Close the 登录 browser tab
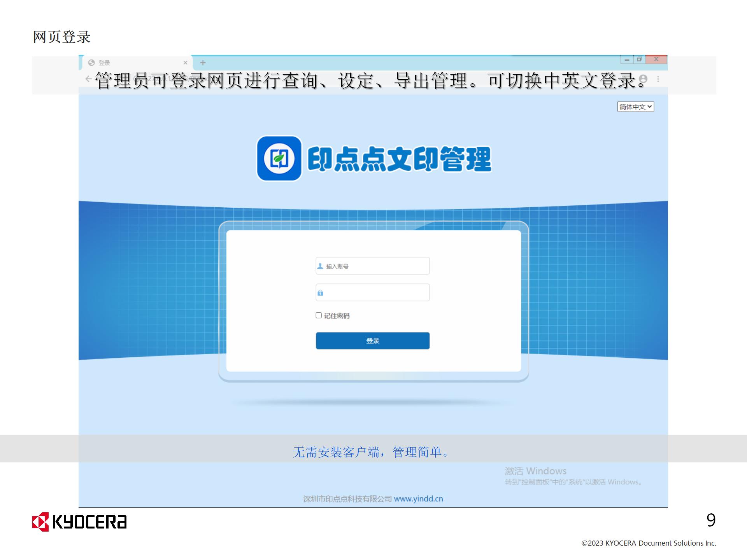 tap(185, 63)
